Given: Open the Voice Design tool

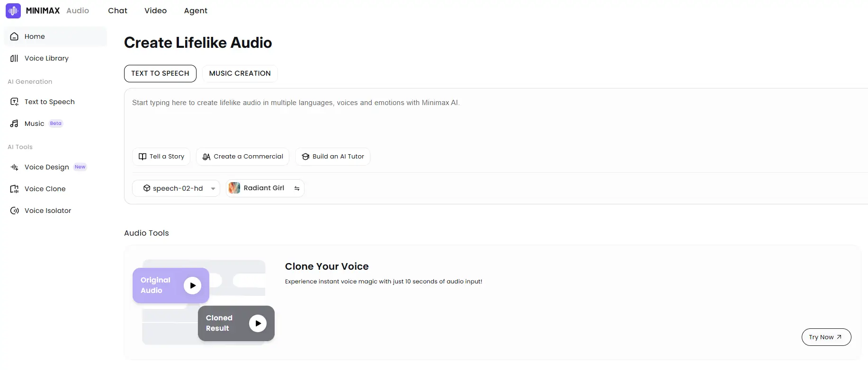Looking at the screenshot, I should click(x=46, y=167).
